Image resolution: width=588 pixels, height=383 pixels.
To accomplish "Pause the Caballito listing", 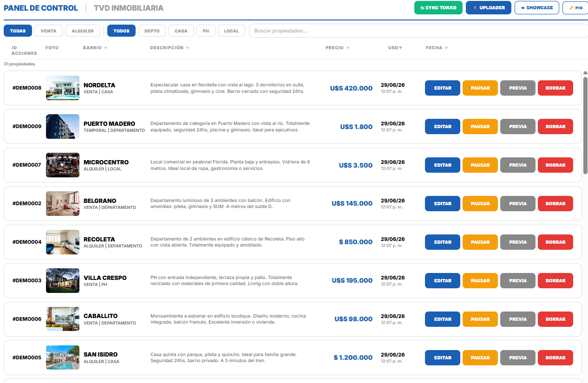I will tap(480, 319).
